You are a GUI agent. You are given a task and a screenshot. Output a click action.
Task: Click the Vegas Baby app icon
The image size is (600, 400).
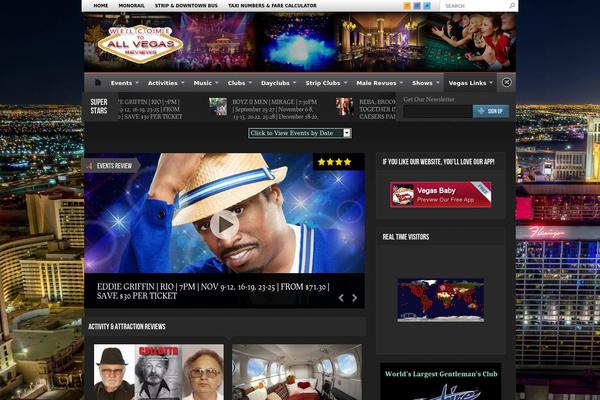tap(403, 194)
